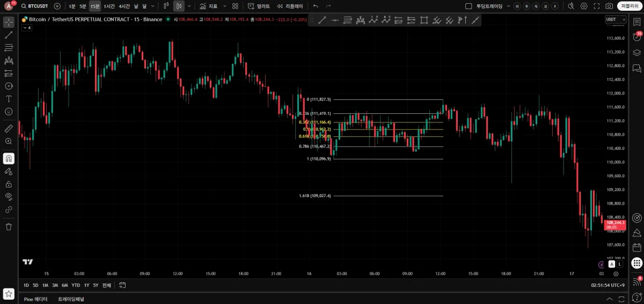Open the Pine 에디터 tab
Viewport: 644px width, 304px height.
click(x=36, y=299)
